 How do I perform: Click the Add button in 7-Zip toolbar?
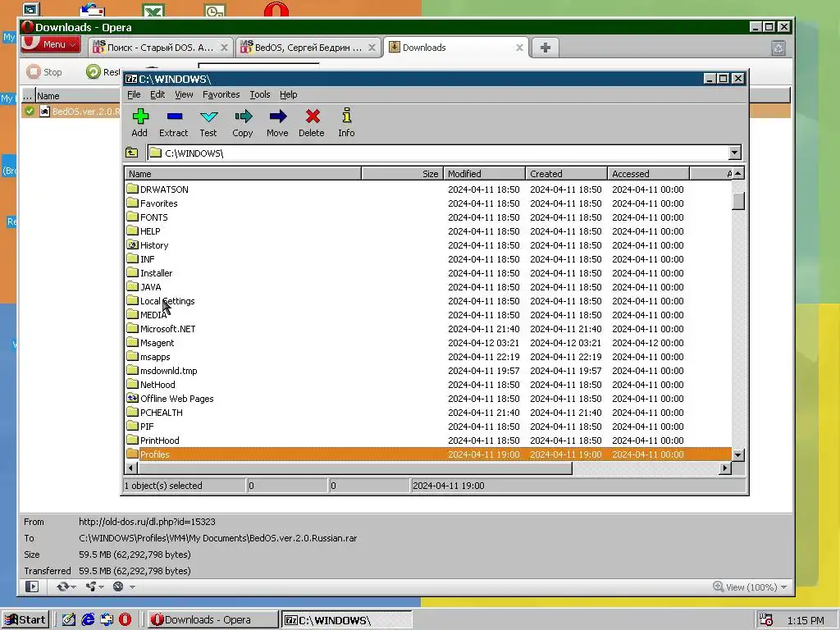point(139,123)
